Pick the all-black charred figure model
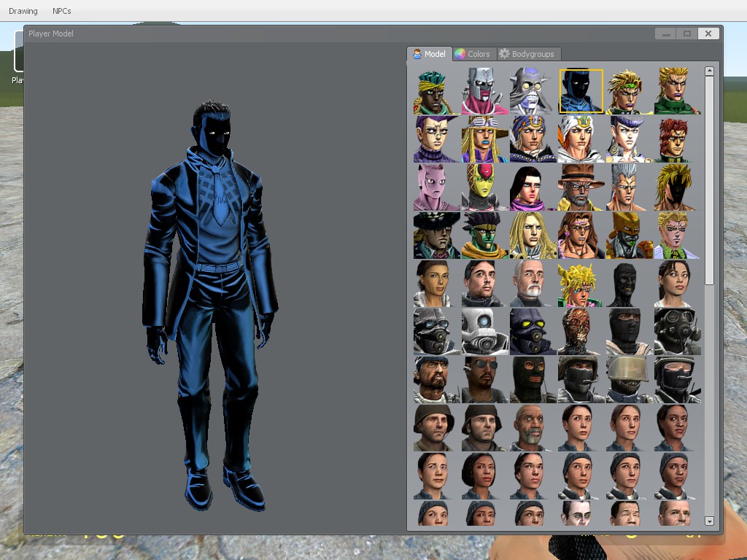Image resolution: width=747 pixels, height=560 pixels. 630,284
